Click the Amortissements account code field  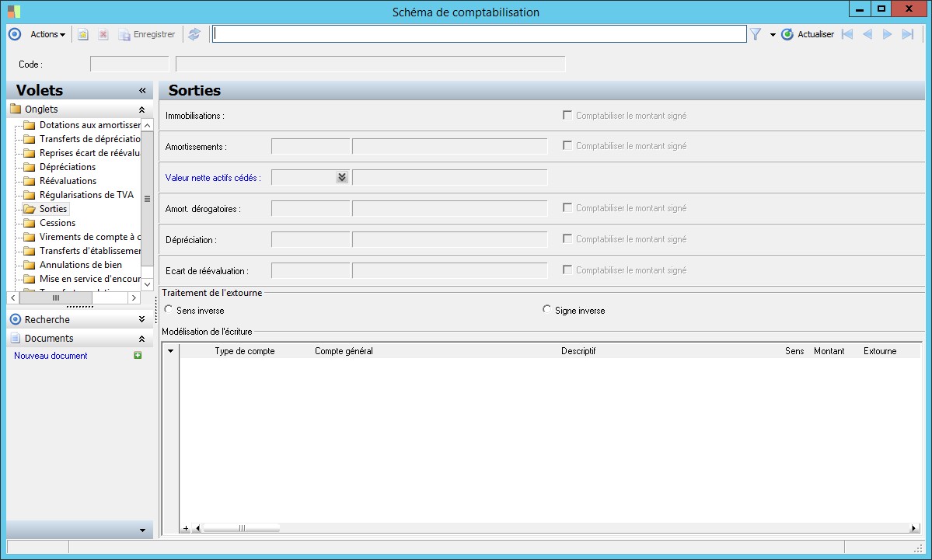[x=310, y=146]
